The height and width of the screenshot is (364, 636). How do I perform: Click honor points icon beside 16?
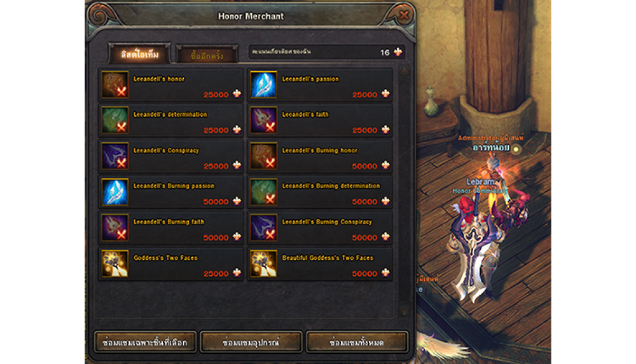(x=398, y=51)
